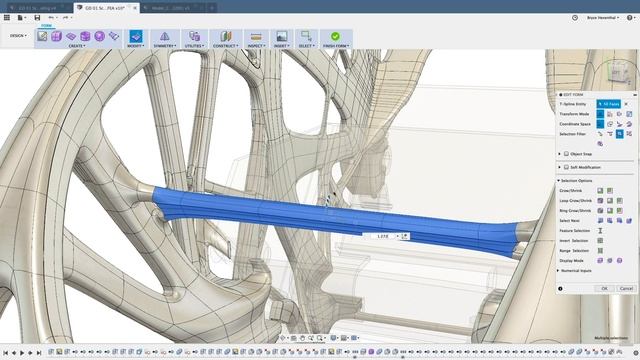Click the Insert image icon
This screenshot has height=360, width=640.
(x=282, y=37)
